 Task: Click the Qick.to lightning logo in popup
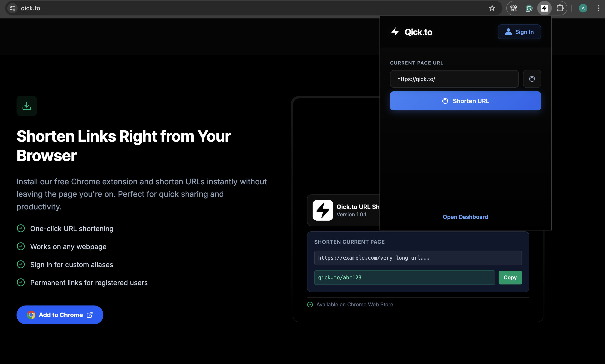(x=395, y=32)
